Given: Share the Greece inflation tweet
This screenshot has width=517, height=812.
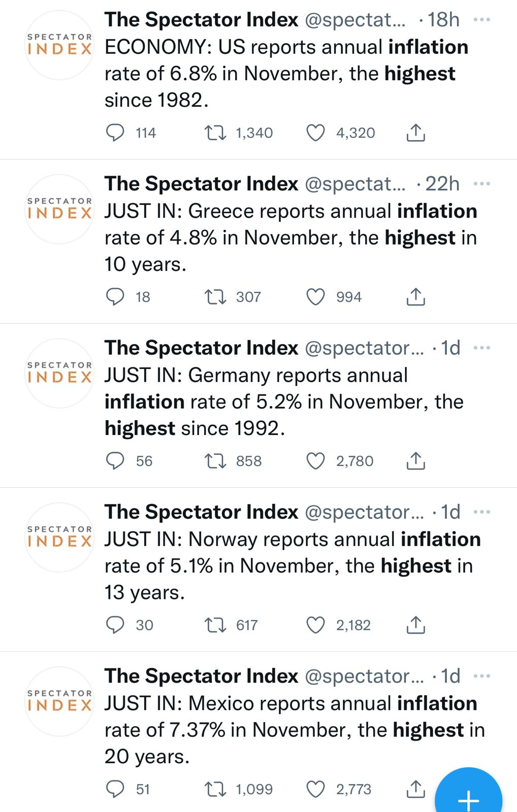Looking at the screenshot, I should 415,297.
